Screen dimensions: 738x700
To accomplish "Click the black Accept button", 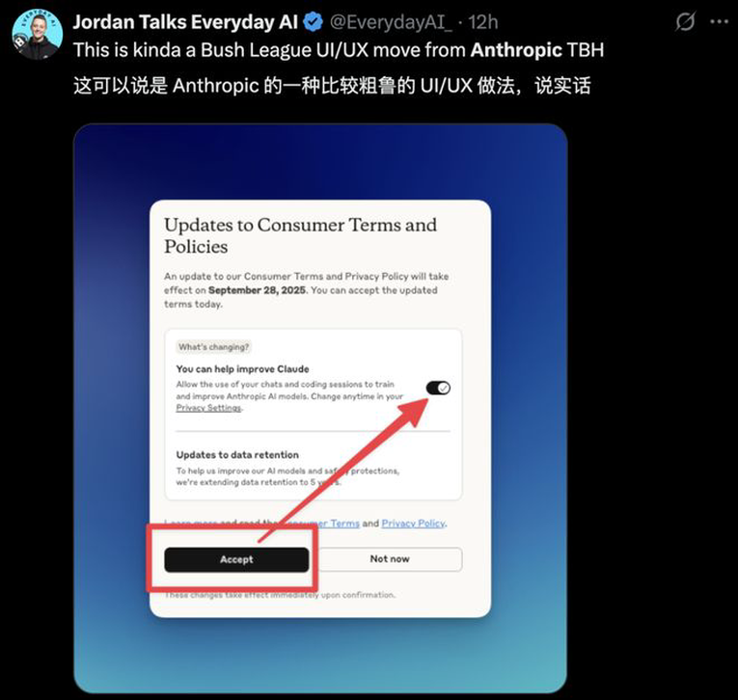I will click(x=236, y=559).
